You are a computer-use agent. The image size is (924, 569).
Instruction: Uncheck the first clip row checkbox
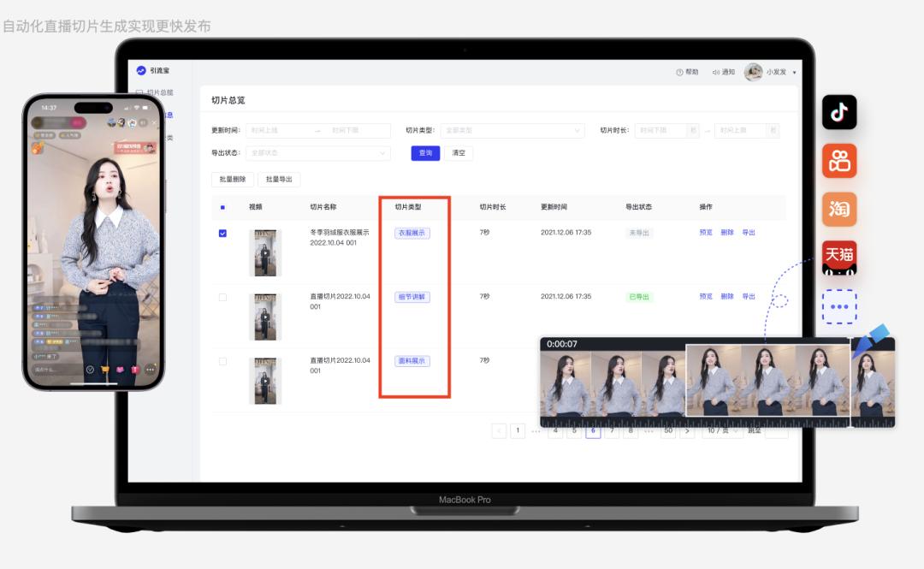click(223, 233)
